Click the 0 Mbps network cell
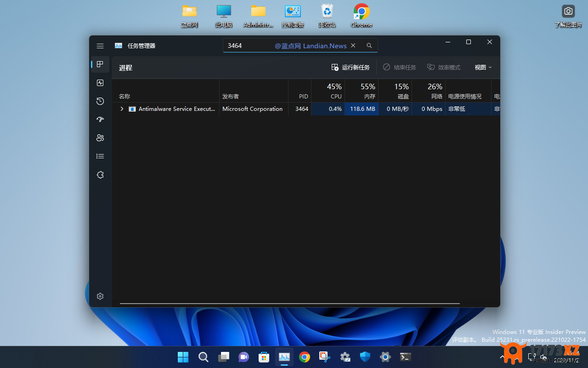588x368 pixels. 429,109
